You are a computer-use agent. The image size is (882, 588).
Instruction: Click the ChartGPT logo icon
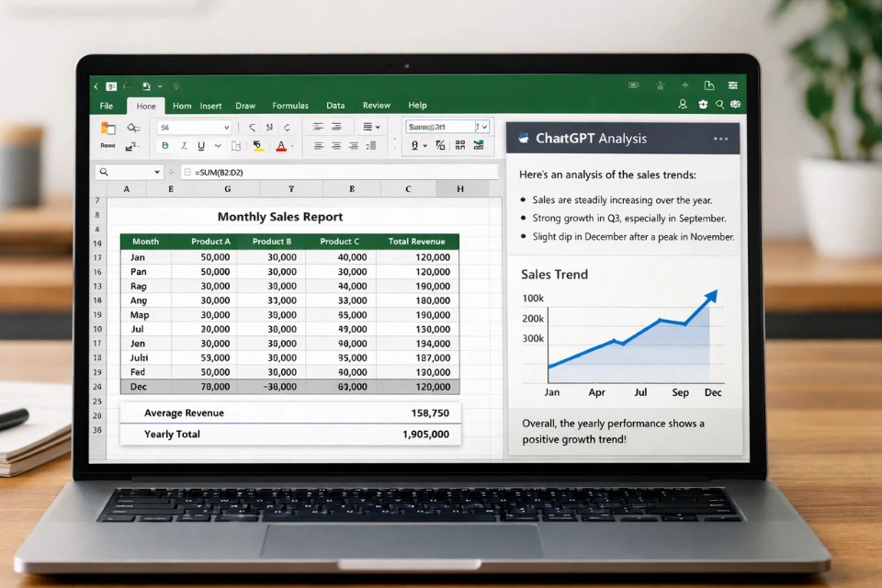point(524,139)
